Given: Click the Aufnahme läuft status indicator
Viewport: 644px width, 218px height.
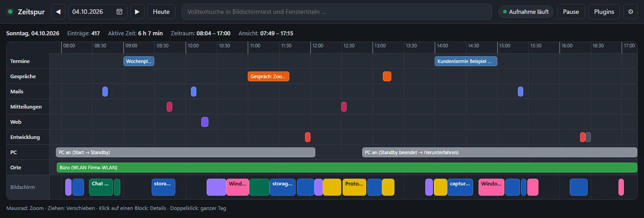Looking at the screenshot, I should tap(526, 12).
